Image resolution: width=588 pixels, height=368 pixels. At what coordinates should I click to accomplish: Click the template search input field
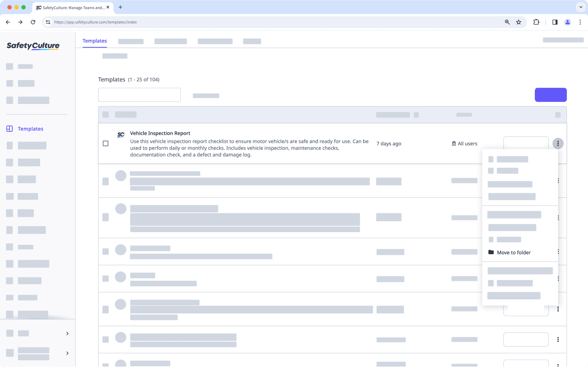pyautogui.click(x=139, y=95)
